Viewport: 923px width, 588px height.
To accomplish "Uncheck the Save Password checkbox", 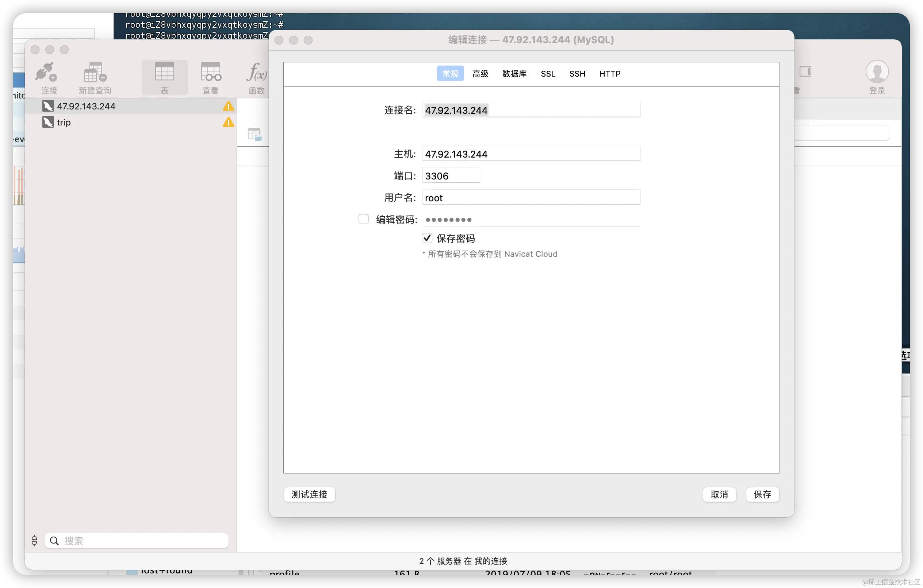I will click(x=427, y=238).
